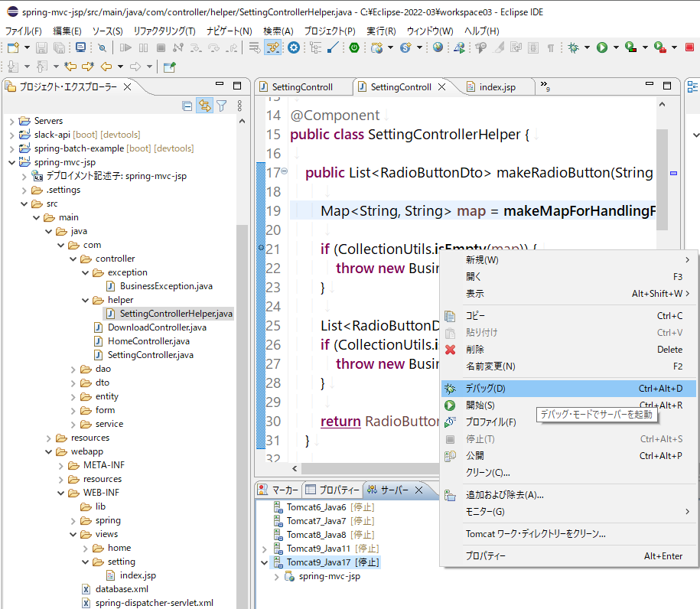Expand the service folder

(73, 424)
